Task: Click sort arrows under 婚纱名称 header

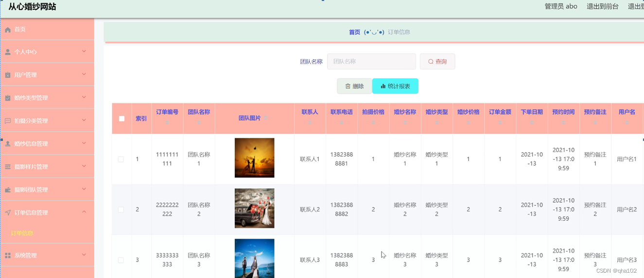Action: pos(405,122)
